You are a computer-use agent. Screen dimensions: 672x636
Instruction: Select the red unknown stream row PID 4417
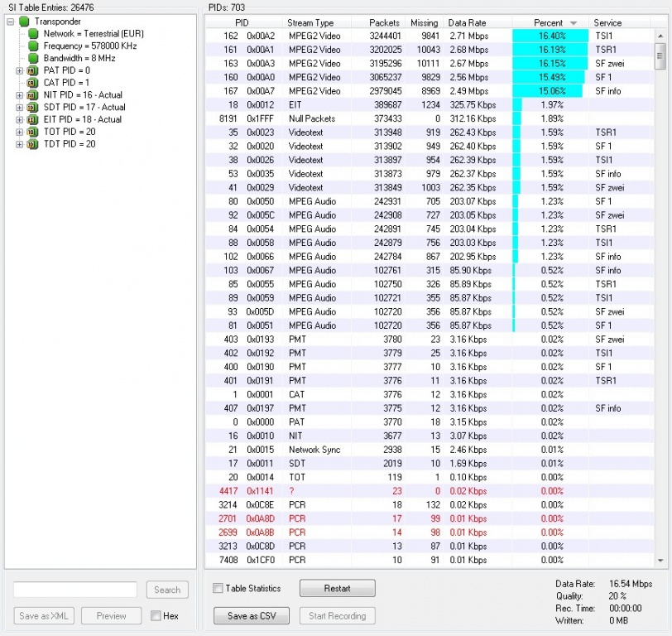(x=430, y=490)
